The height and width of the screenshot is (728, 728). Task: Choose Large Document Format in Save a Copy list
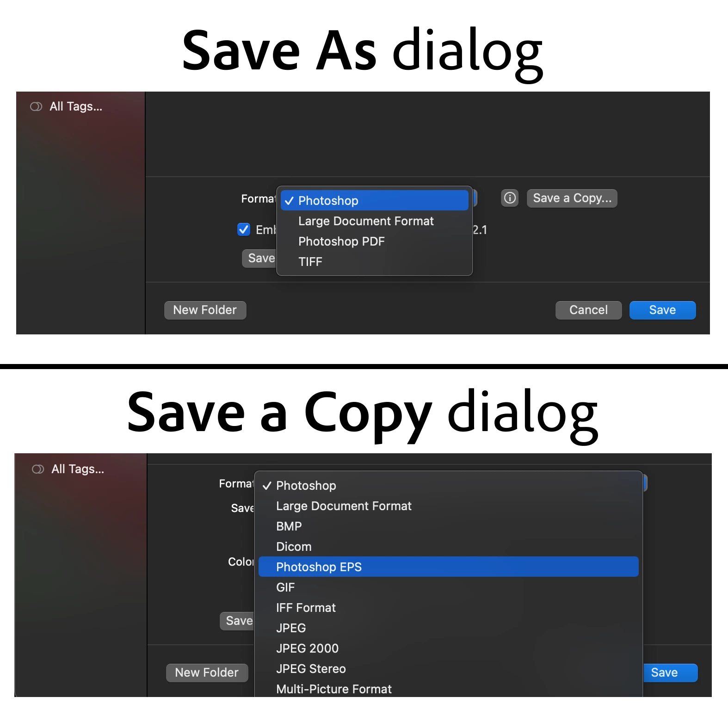[449, 506]
